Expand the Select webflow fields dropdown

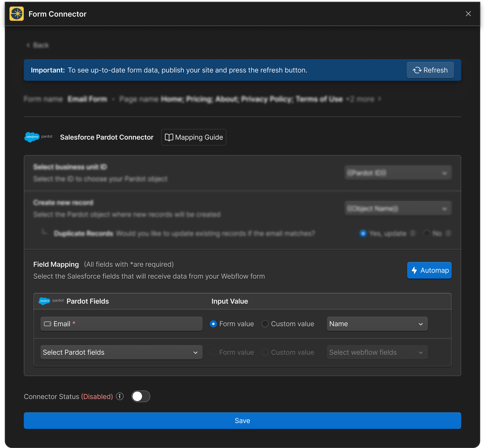377,352
